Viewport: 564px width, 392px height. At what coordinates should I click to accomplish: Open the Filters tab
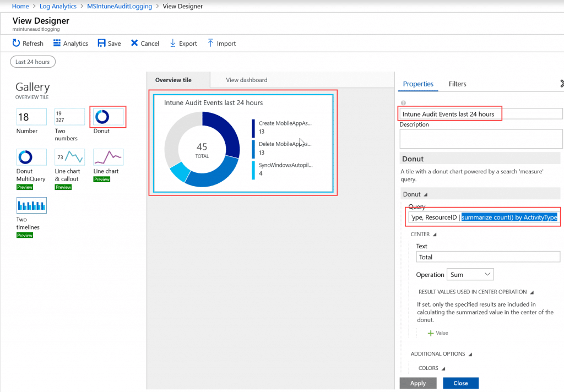click(457, 84)
